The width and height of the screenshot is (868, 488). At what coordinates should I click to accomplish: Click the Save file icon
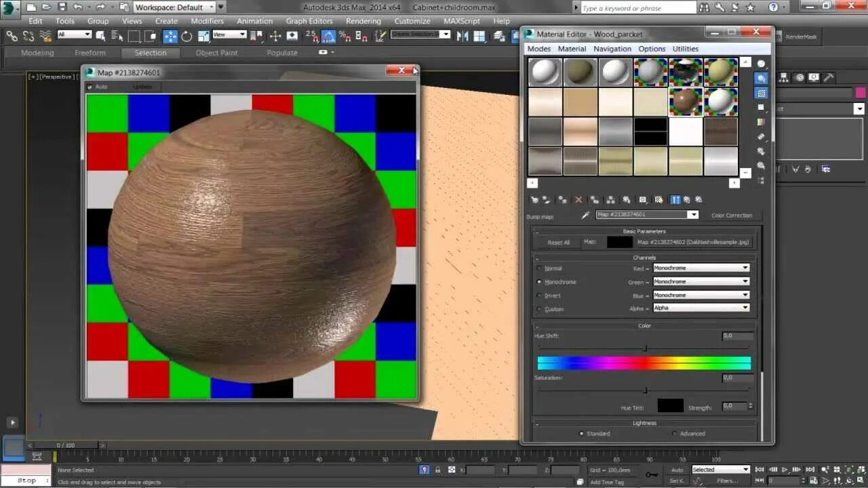(x=62, y=7)
